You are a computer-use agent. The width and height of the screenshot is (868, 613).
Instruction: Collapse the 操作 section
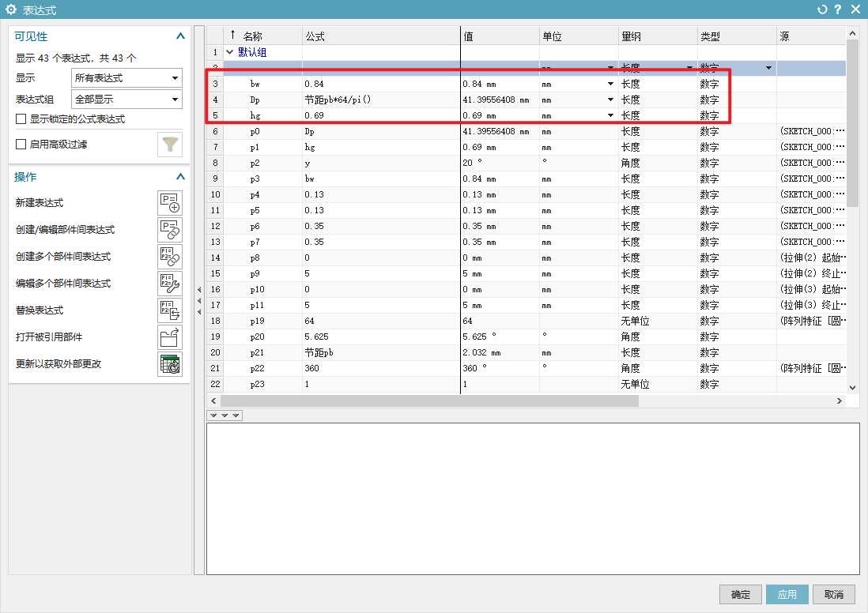(x=180, y=177)
